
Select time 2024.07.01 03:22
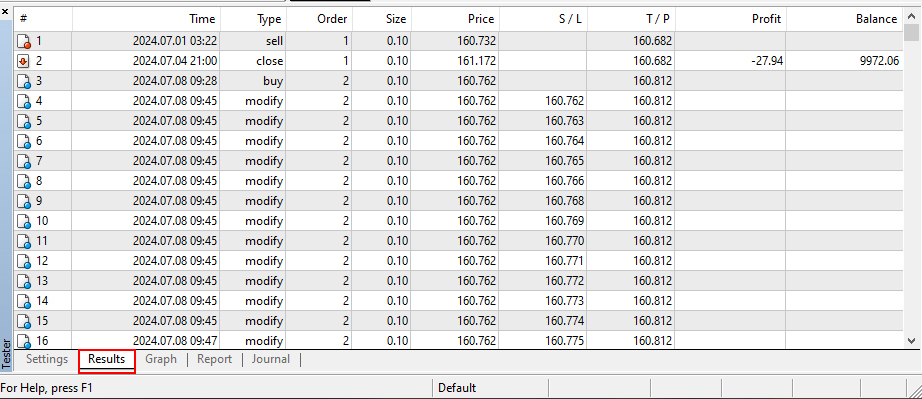(x=175, y=41)
